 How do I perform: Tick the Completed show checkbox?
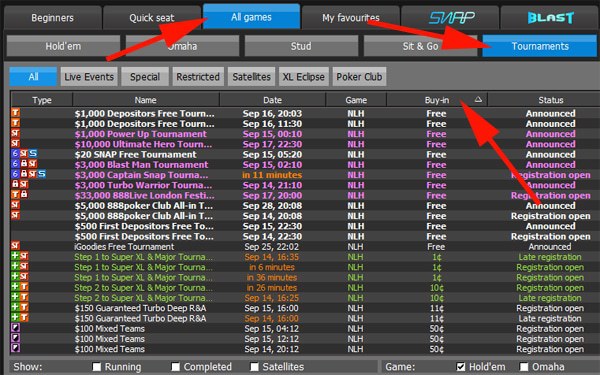(x=175, y=367)
